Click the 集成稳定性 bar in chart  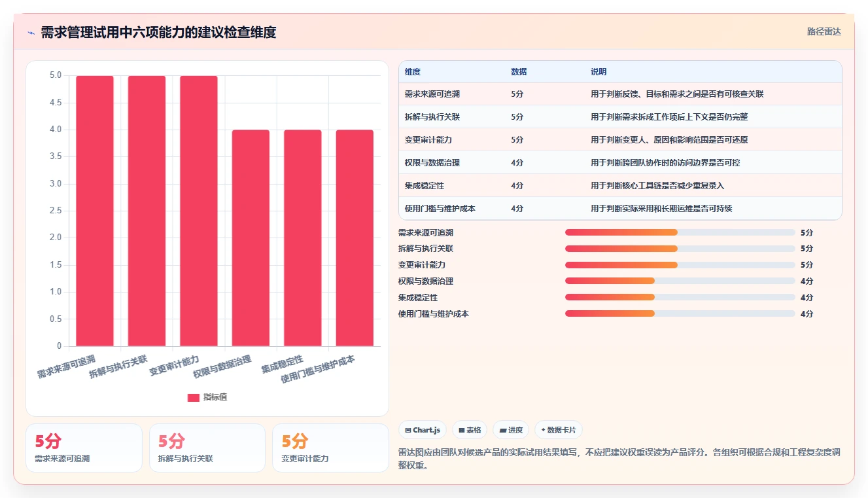pyautogui.click(x=303, y=238)
